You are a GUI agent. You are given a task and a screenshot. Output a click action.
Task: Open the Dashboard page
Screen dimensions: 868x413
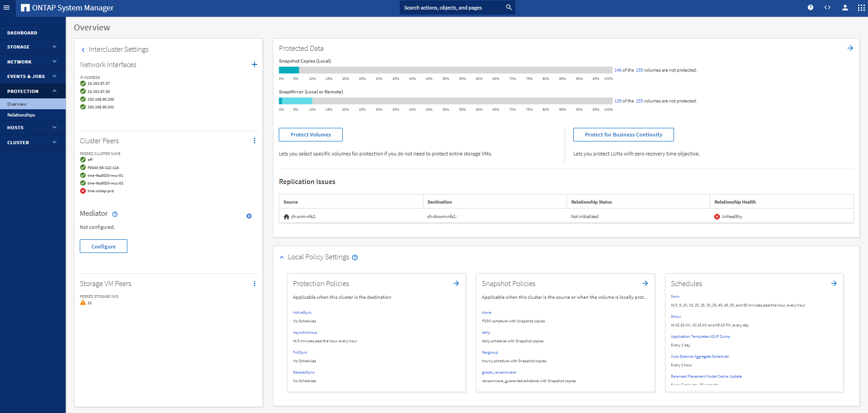click(x=33, y=33)
